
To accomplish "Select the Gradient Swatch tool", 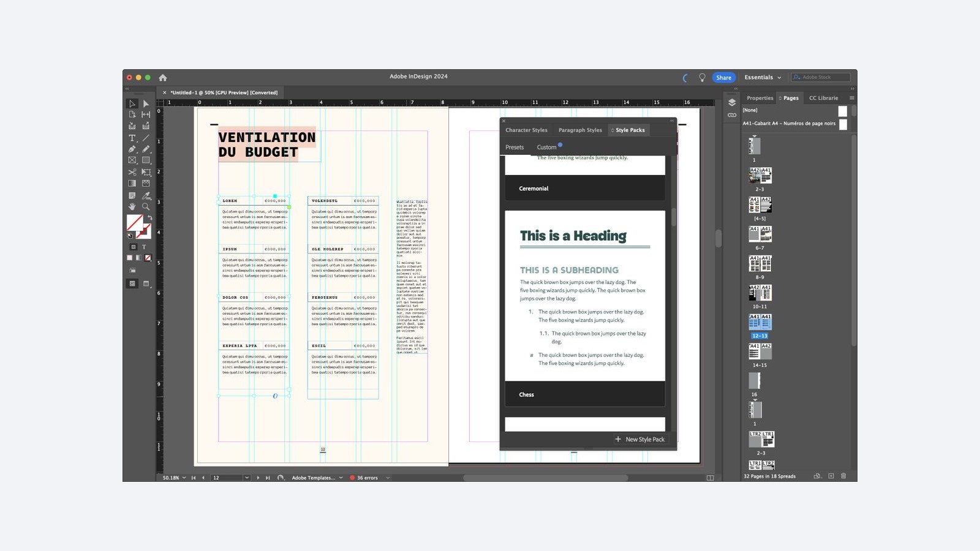I will tap(132, 183).
